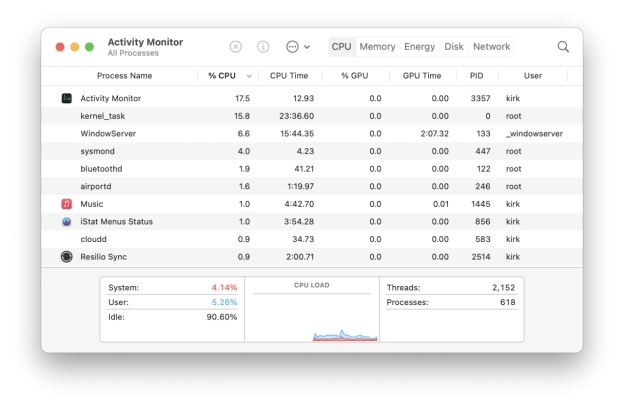The width and height of the screenshot is (624, 407).
Task: Sort by CPU Time column header
Action: 290,76
